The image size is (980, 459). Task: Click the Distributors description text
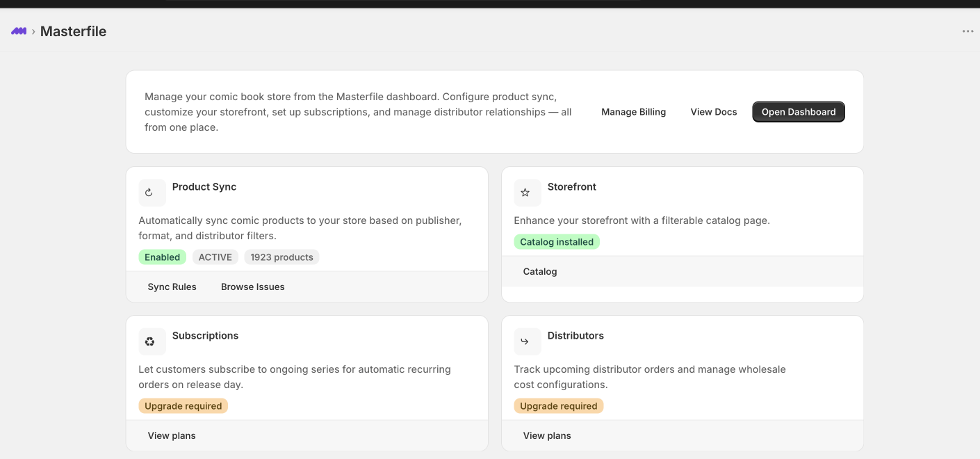pyautogui.click(x=650, y=377)
